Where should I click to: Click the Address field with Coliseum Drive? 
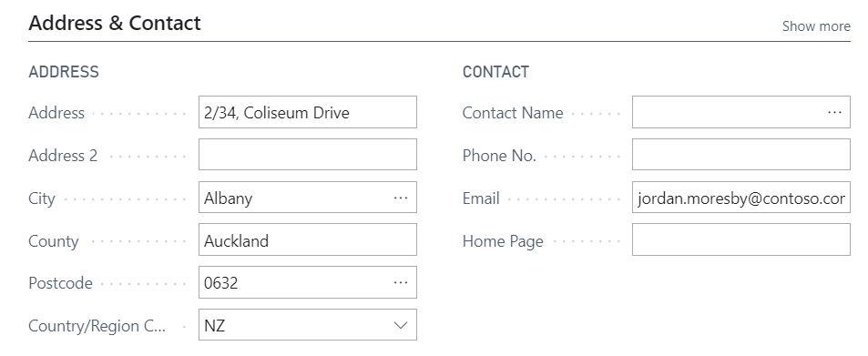[308, 112]
